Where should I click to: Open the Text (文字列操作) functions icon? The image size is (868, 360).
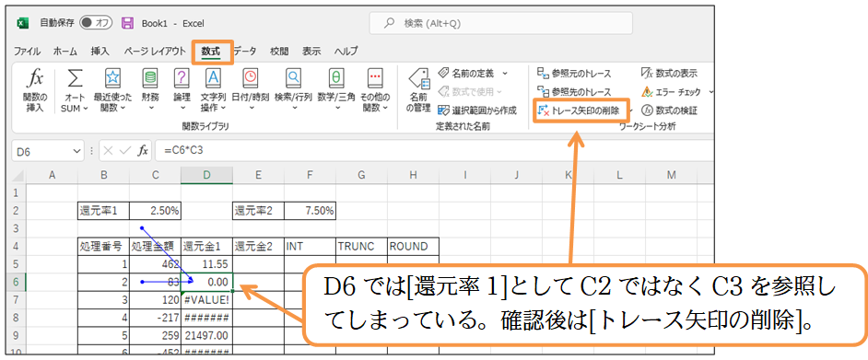213,78
